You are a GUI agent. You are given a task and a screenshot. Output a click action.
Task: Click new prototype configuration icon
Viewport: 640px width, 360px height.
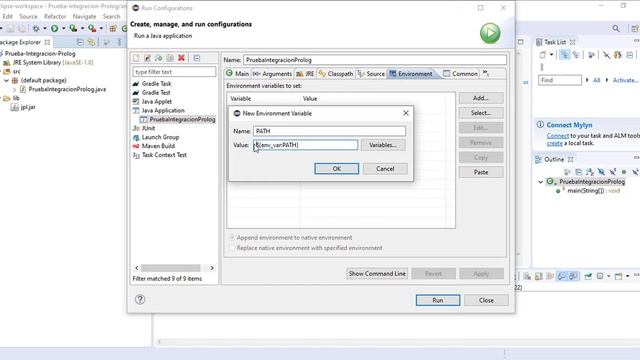click(147, 58)
